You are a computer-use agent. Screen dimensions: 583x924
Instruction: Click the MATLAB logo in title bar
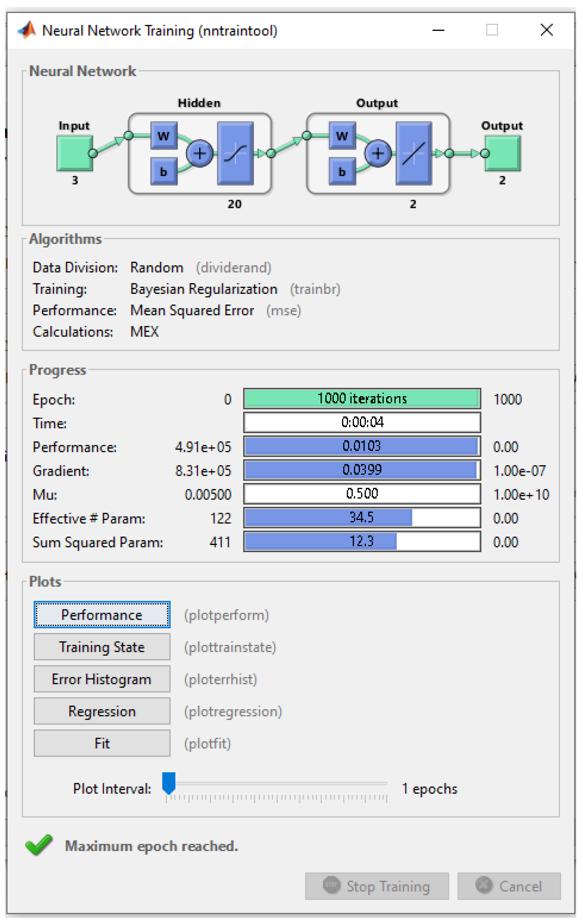tap(27, 30)
